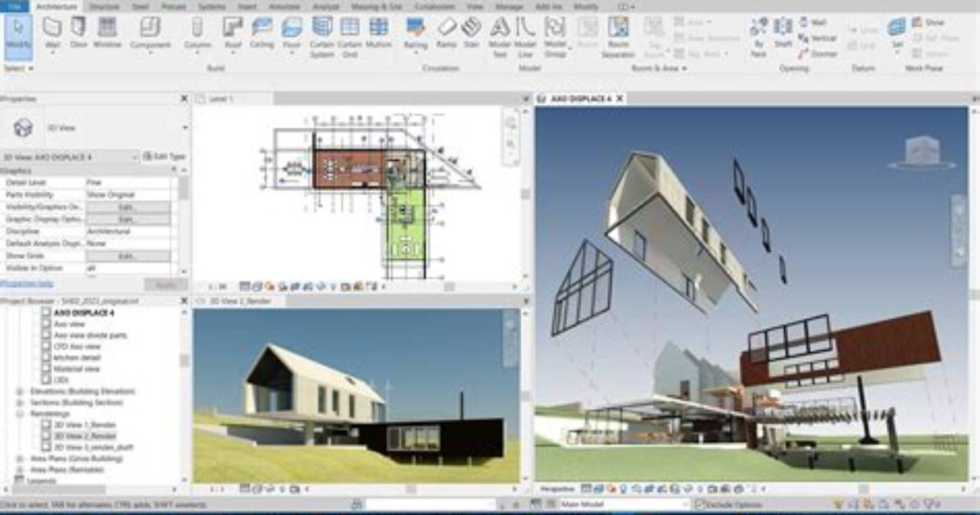Click the Mullion tool

378,34
